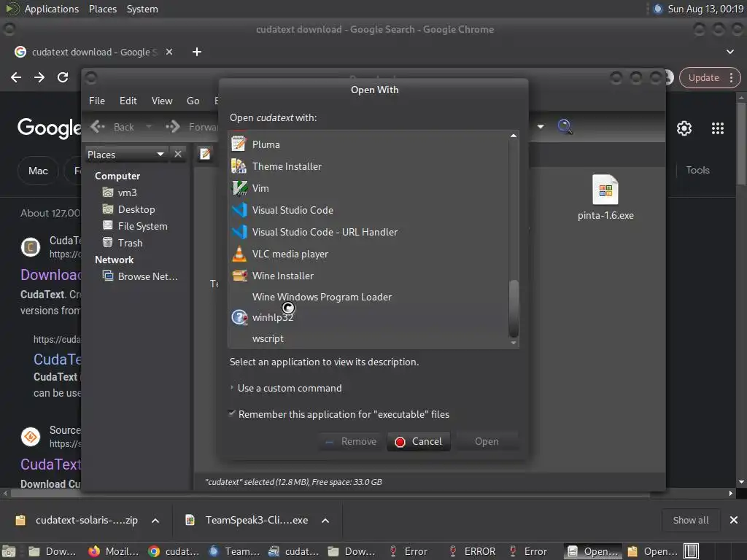Click Tools on Google search page
The height and width of the screenshot is (560, 747).
tap(697, 170)
